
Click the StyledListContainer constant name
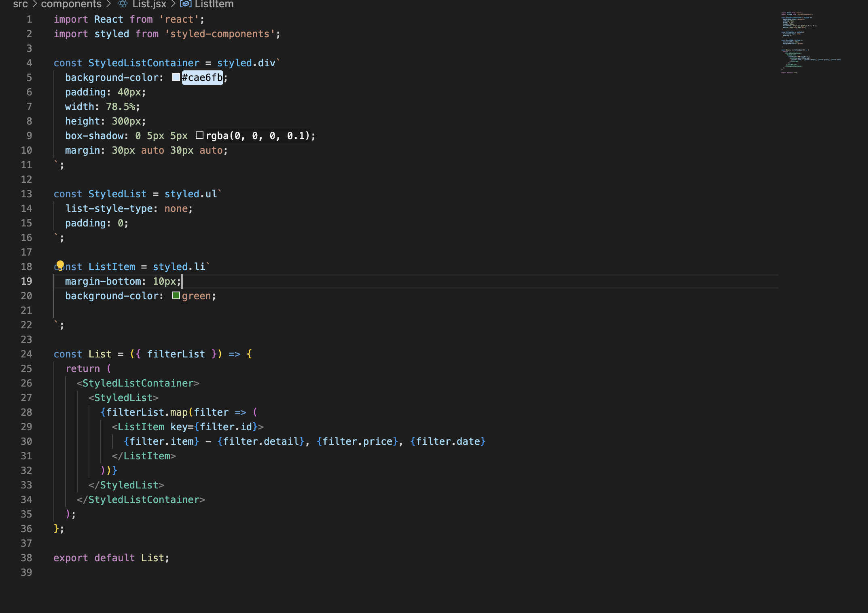[x=144, y=63]
